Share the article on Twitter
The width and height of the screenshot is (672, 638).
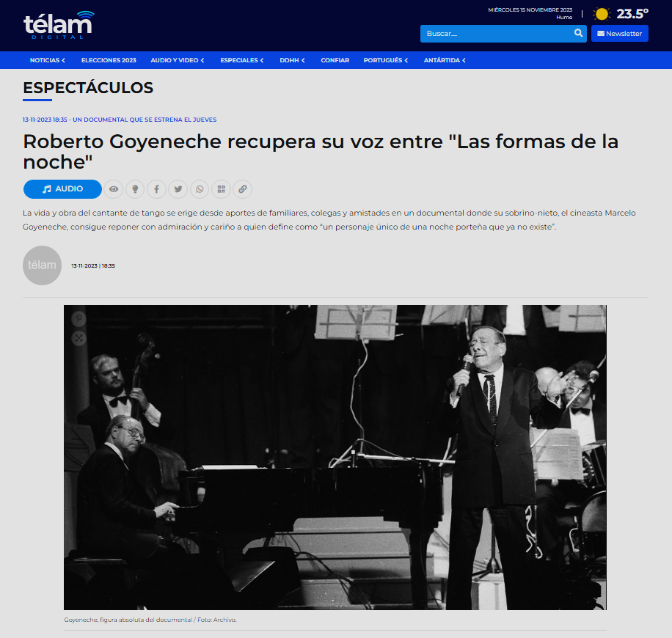(x=178, y=189)
